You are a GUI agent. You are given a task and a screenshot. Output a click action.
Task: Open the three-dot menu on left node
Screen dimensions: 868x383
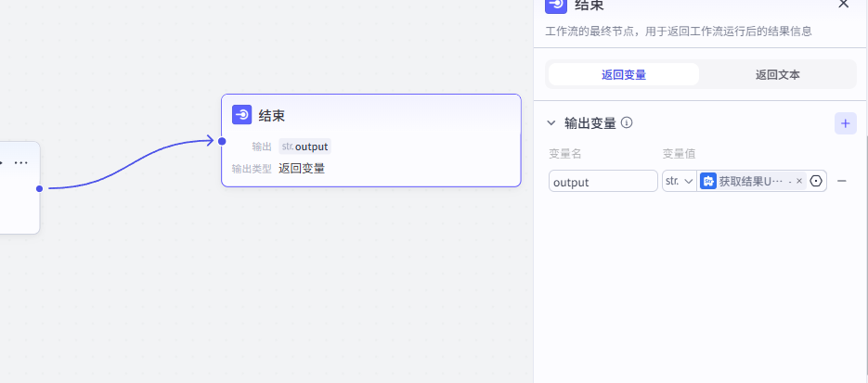(20, 162)
